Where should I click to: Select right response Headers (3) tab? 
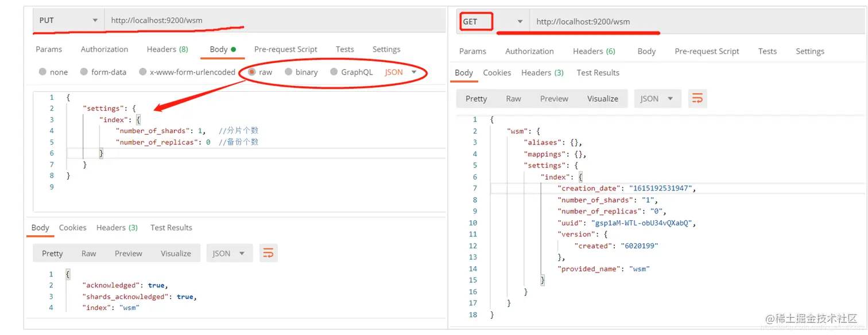click(x=542, y=72)
